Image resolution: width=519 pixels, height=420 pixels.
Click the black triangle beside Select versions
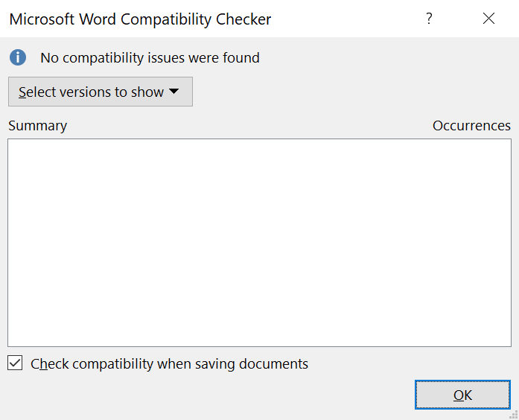pos(173,91)
